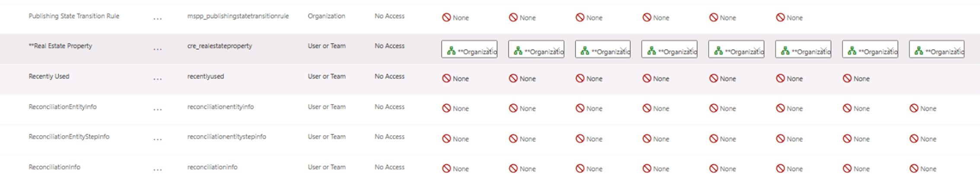The image size is (980, 174).
Task: Open more options for Real Estate Property row
Action: click(157, 49)
